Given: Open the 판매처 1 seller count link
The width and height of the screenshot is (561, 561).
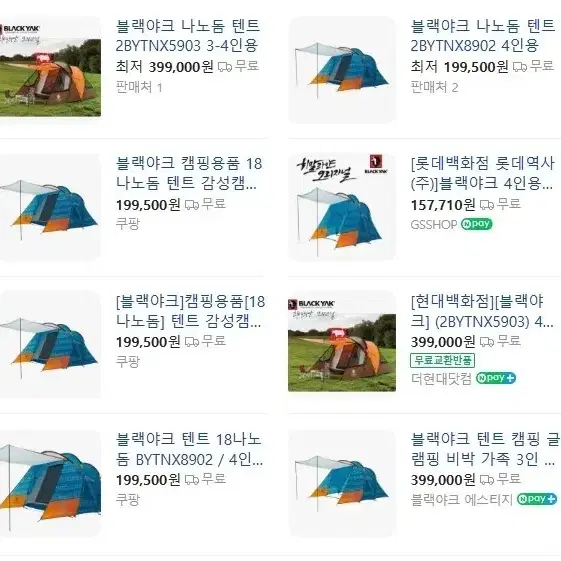Looking at the screenshot, I should click(139, 87).
